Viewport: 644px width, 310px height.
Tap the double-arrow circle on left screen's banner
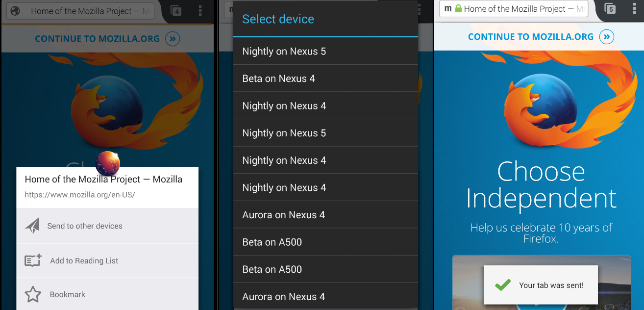[173, 38]
